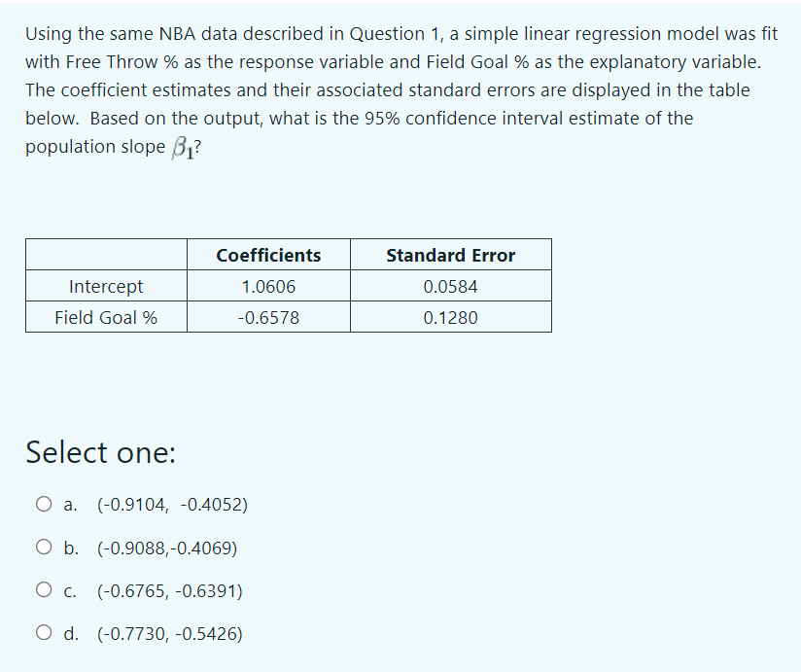The image size is (801, 672).
Task: Select radio button for option d
Action: pos(44,632)
